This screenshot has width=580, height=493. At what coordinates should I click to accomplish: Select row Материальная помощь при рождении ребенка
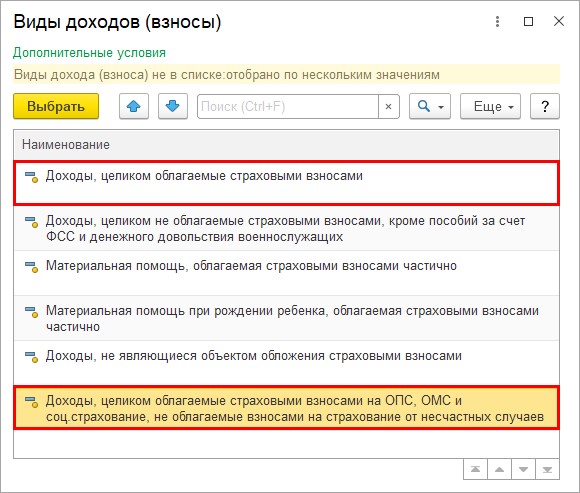click(286, 318)
